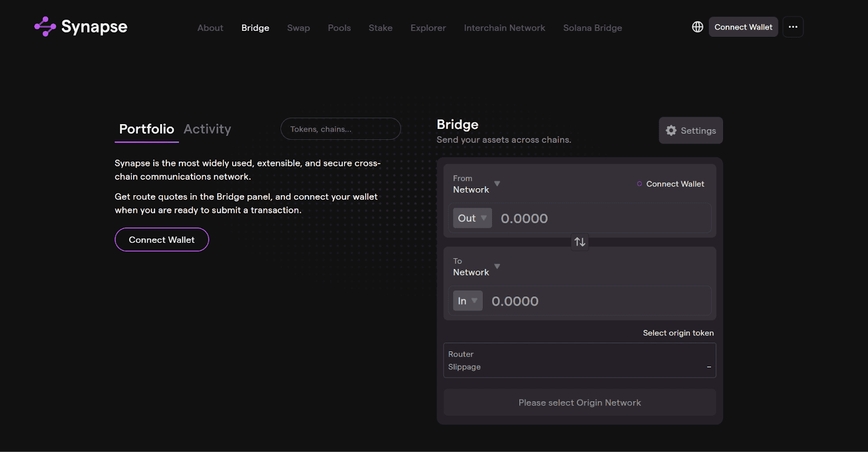Open bridge Settings with gear icon
This screenshot has width=868, height=452.
(691, 131)
